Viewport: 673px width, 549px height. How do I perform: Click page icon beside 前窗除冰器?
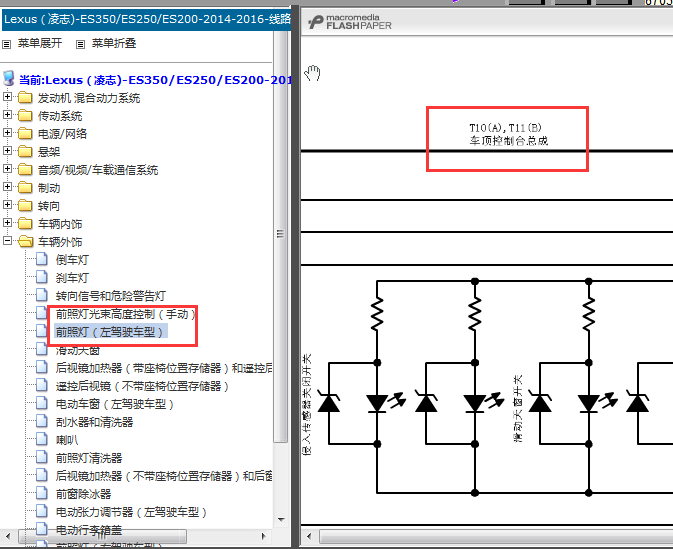[42, 494]
